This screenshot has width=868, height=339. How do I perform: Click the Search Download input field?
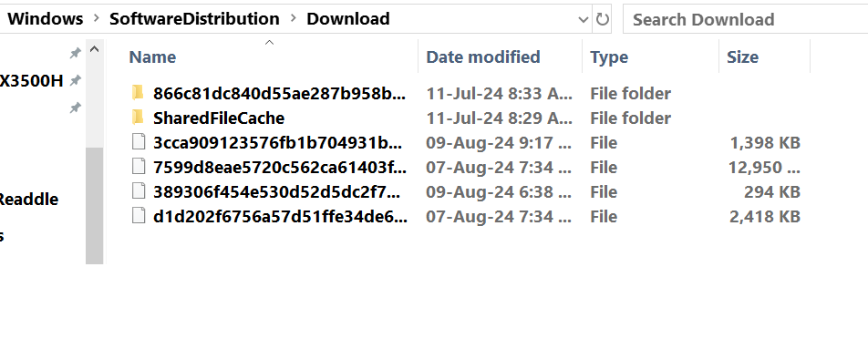point(745,19)
